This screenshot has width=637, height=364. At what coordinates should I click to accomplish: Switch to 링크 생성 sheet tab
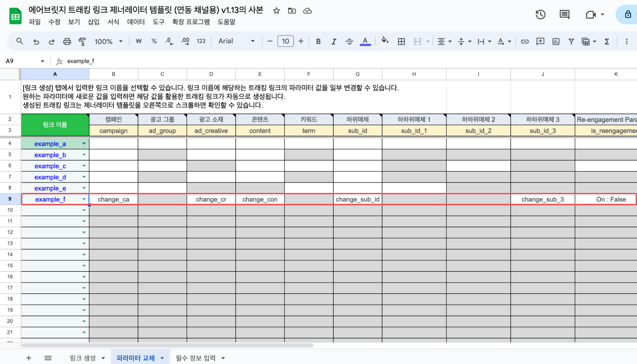tap(83, 358)
